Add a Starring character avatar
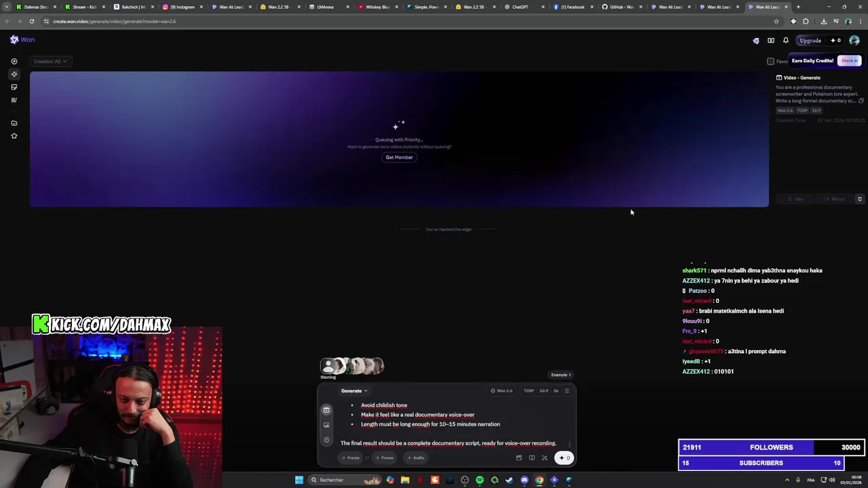This screenshot has height=488, width=868. (328, 367)
